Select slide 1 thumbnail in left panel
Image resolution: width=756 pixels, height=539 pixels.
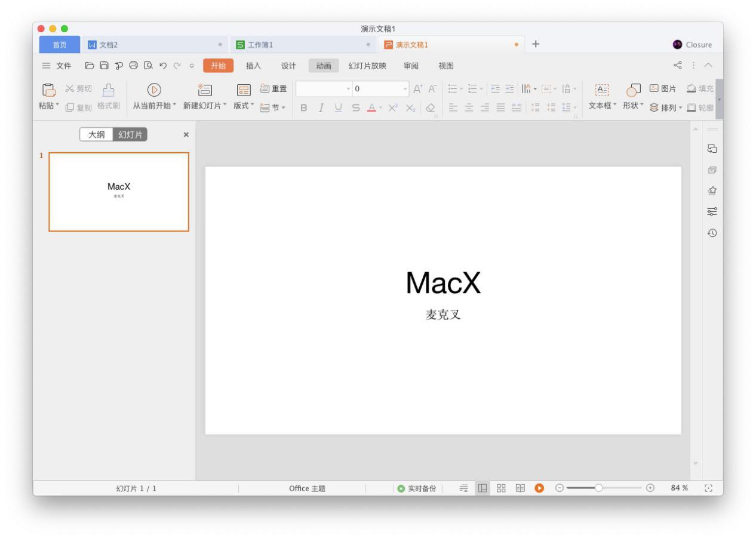[x=118, y=192]
